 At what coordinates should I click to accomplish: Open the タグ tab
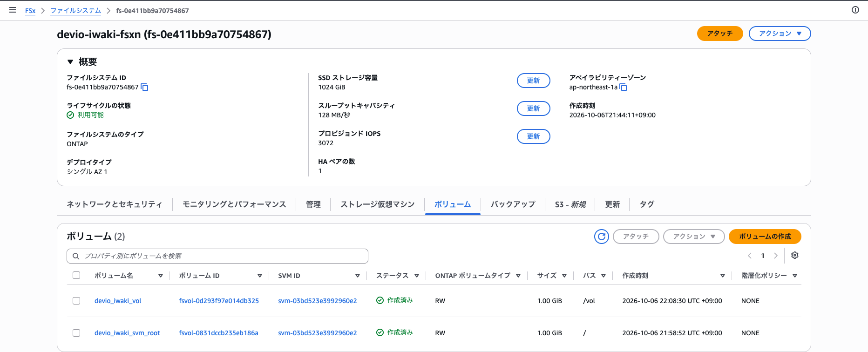tap(647, 204)
